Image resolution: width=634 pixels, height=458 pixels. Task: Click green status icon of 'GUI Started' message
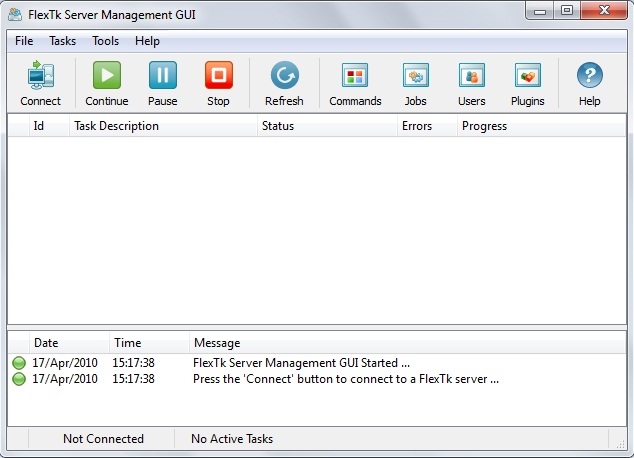coord(19,363)
